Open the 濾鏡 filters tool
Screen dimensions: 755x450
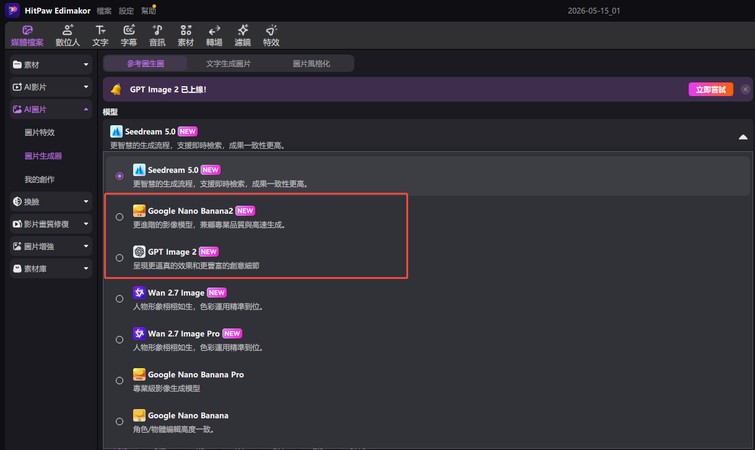click(x=243, y=36)
